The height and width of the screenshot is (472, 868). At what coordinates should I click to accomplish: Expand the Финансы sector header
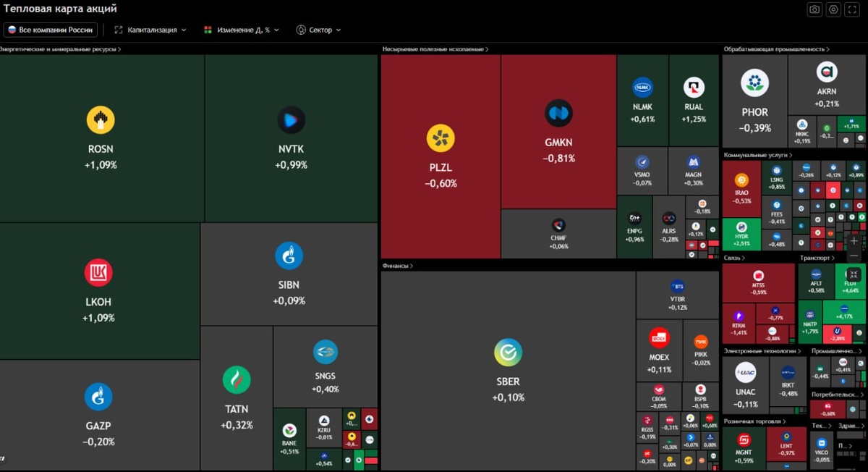(x=398, y=266)
